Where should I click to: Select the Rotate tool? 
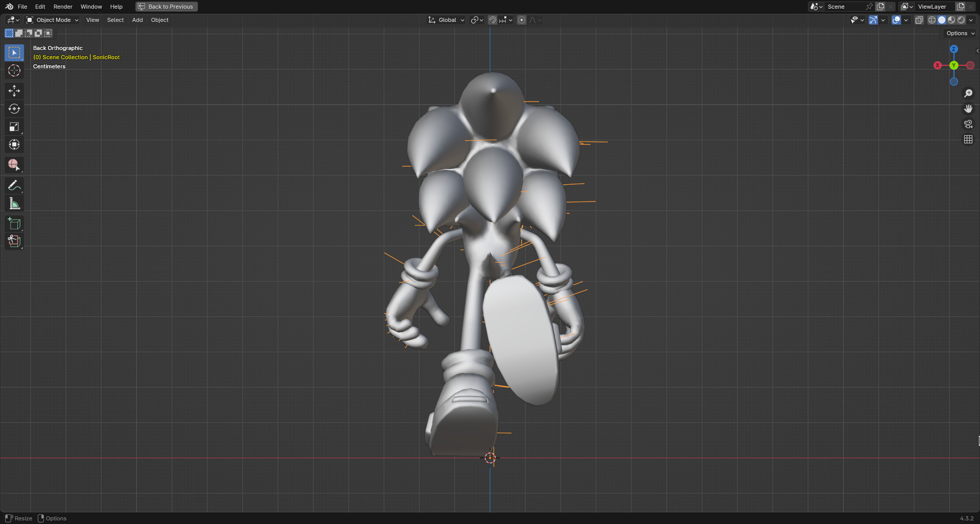point(14,109)
